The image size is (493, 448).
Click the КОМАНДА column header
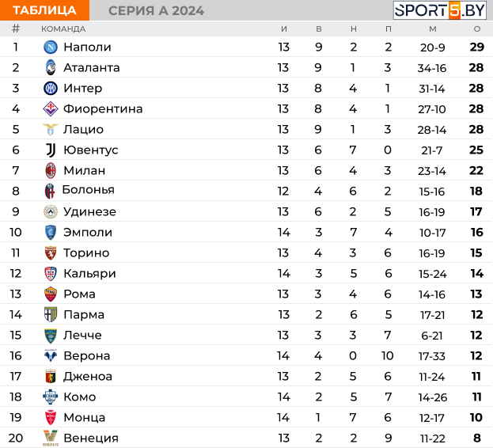click(63, 29)
